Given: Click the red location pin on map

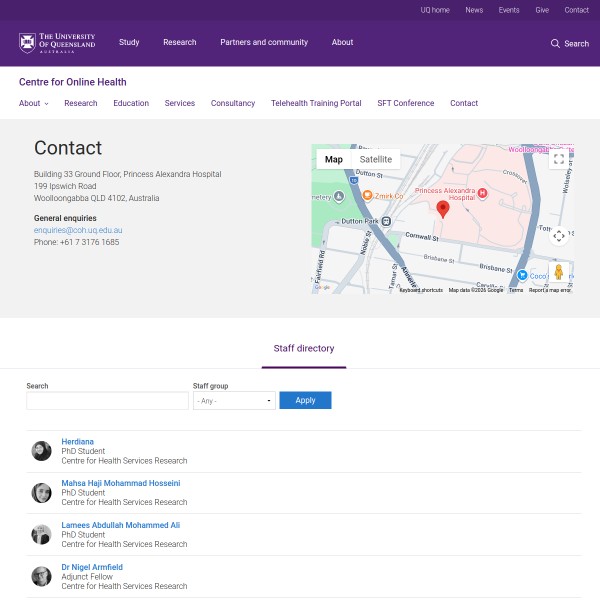Looking at the screenshot, I should coord(443,209).
